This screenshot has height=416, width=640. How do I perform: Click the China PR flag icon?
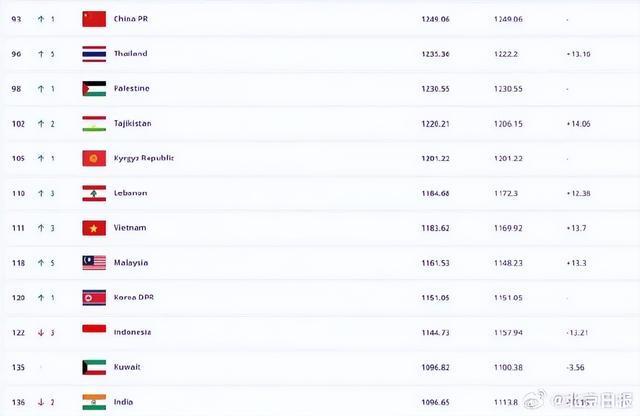click(x=94, y=18)
